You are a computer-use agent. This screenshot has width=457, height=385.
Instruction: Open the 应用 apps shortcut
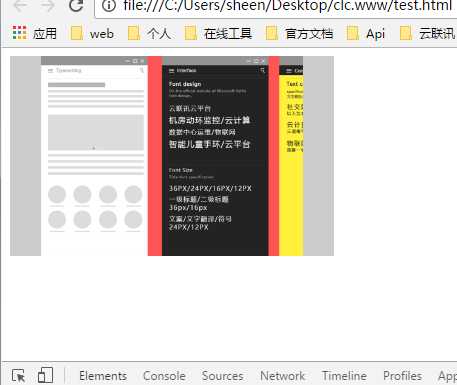[x=35, y=33]
